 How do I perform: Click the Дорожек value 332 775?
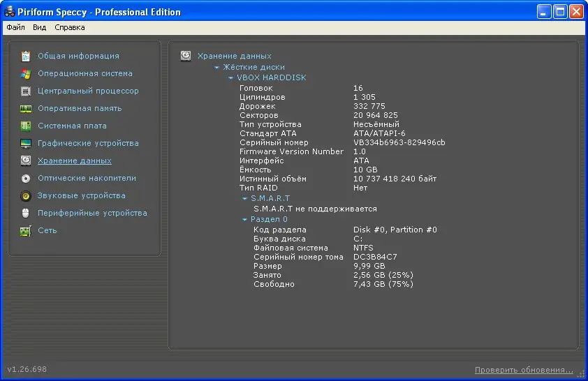click(369, 106)
